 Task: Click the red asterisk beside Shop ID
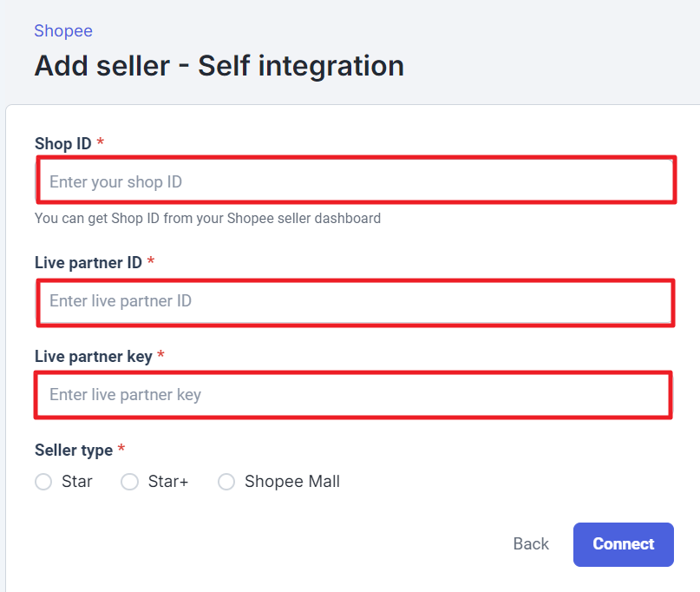[x=101, y=142]
